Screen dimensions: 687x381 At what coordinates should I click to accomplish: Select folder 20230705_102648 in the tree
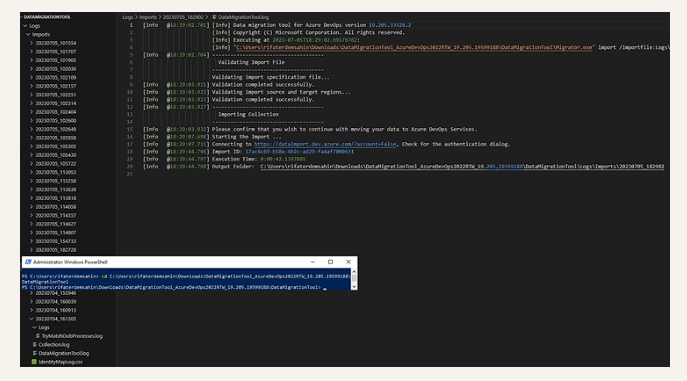[56, 129]
